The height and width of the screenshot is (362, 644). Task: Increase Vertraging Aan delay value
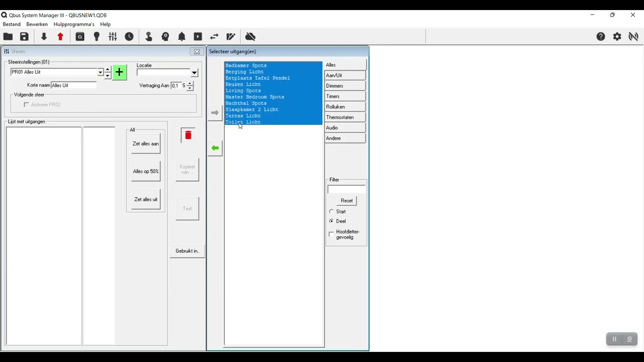coord(190,83)
